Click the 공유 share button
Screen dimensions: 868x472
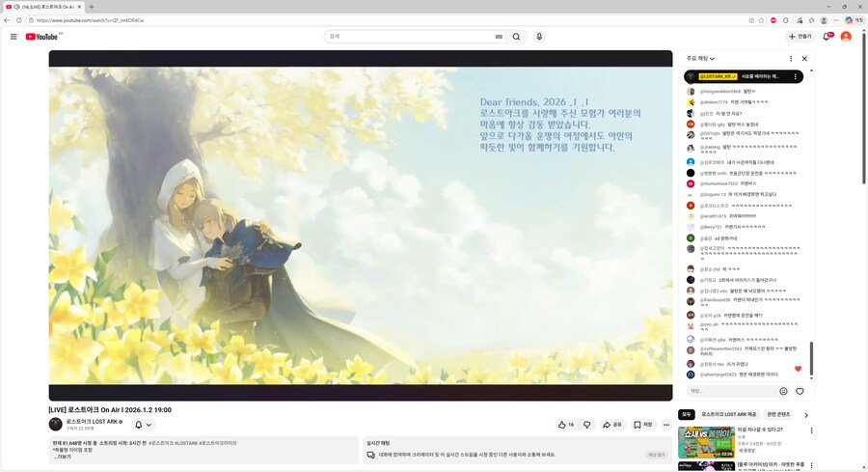[612, 425]
